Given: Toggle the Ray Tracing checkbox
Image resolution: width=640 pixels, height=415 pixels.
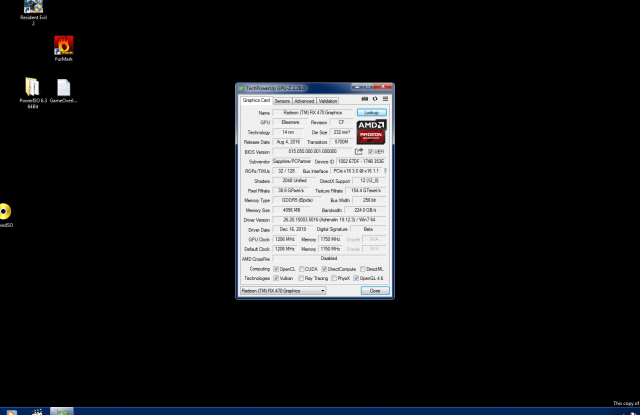Looking at the screenshot, I should click(x=301, y=278).
